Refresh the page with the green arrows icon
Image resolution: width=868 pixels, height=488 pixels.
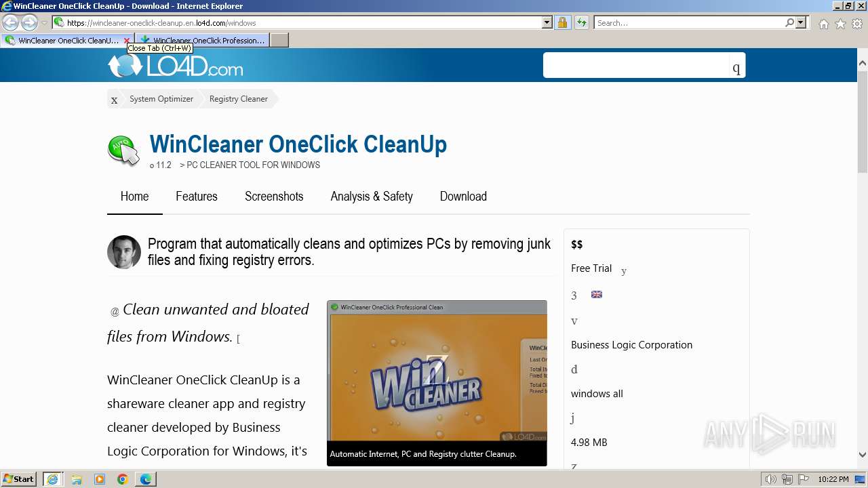point(581,22)
